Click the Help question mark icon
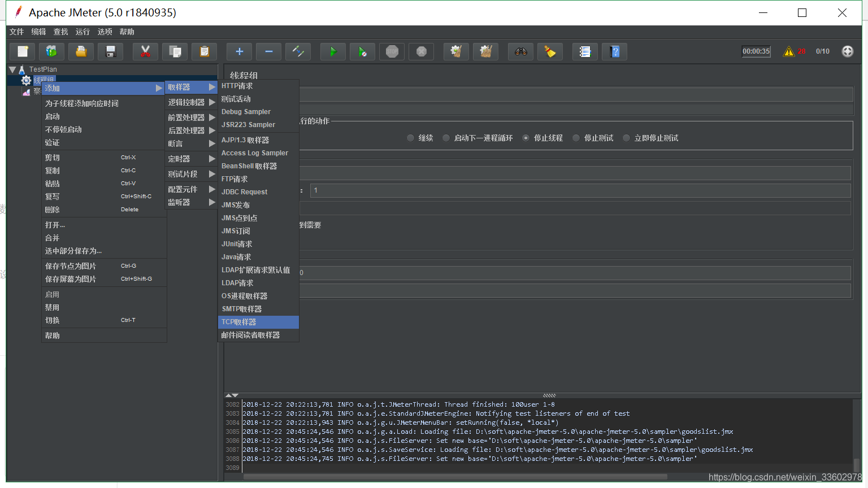 pyautogui.click(x=615, y=51)
